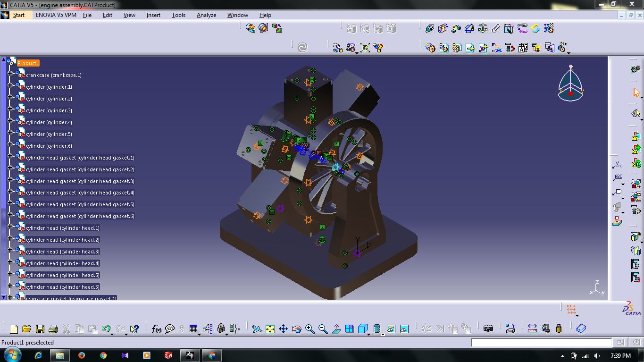The image size is (644, 362).
Task: Open the view mode shading dropdown arrow
Action: click(383, 334)
